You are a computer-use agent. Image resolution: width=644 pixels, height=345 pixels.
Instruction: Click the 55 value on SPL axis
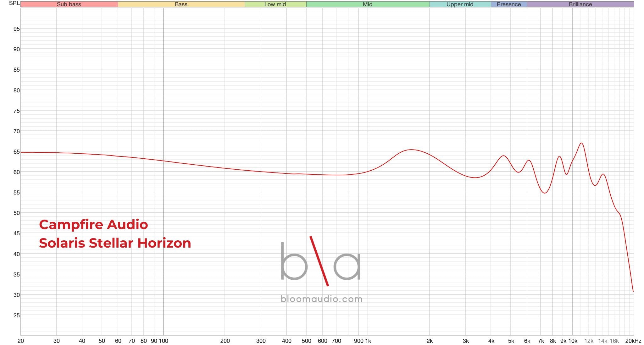pyautogui.click(x=16, y=193)
